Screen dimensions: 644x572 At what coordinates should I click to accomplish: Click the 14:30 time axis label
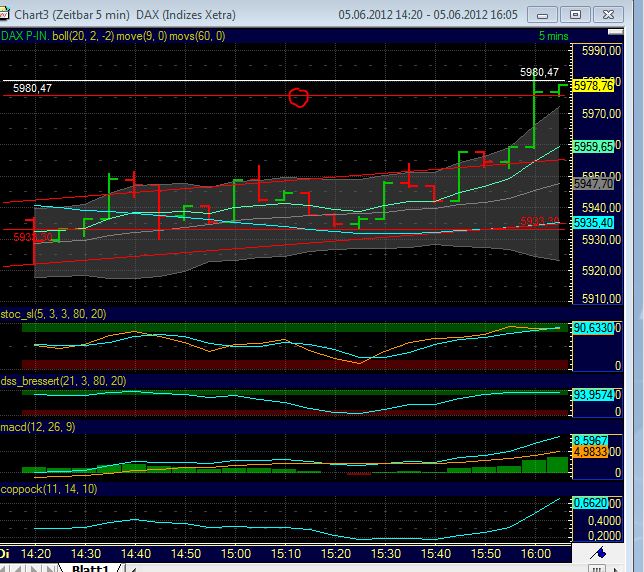(x=86, y=554)
